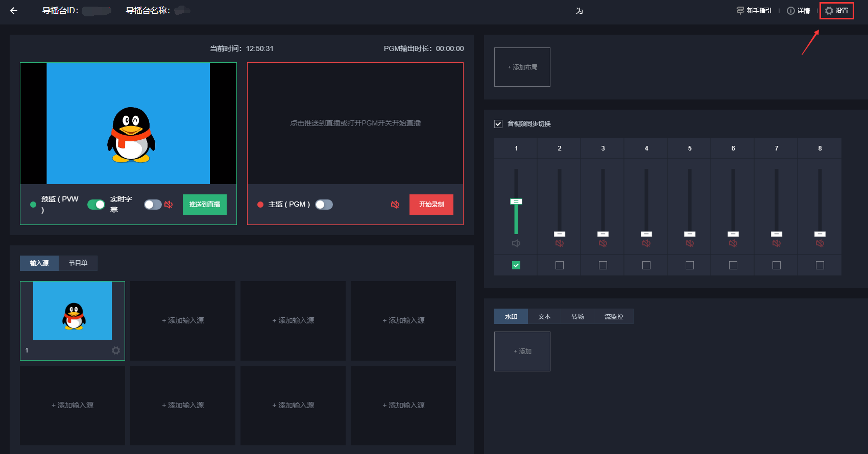Check the audio channel 8 checkbox
This screenshot has height=454, width=868.
coord(820,265)
